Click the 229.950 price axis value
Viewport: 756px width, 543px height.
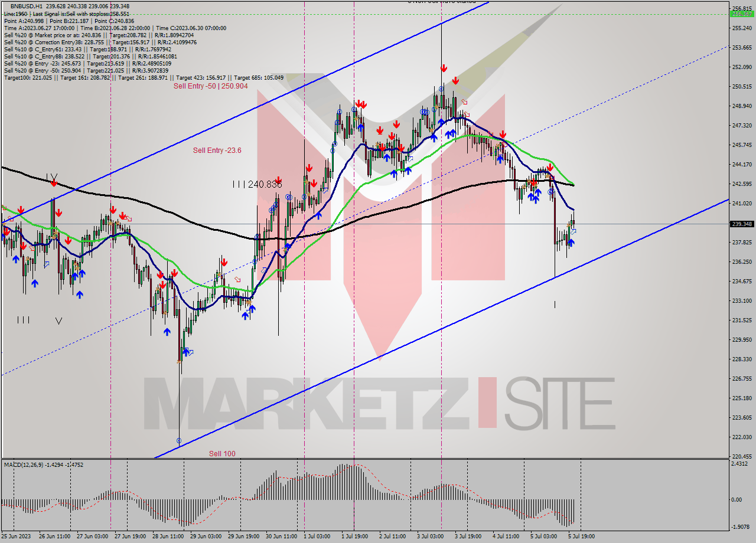click(x=742, y=339)
